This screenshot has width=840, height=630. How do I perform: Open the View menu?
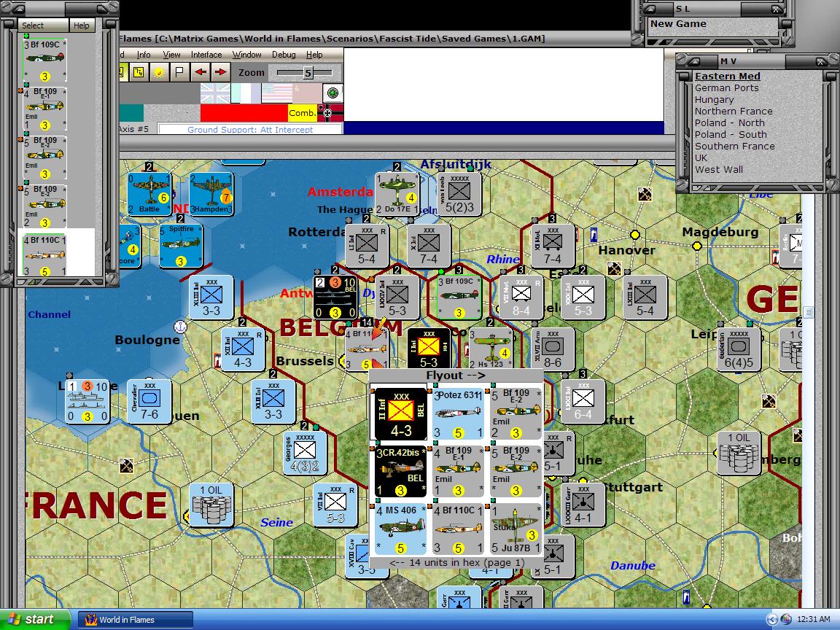(171, 55)
